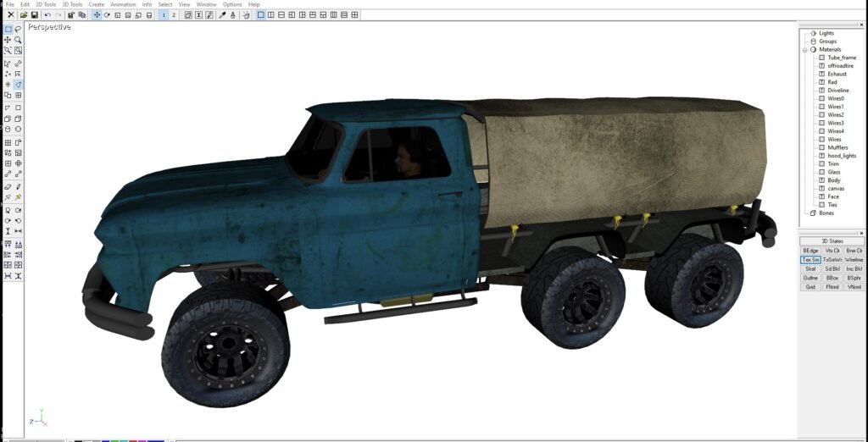Image resolution: width=868 pixels, height=442 pixels.
Task: Select the Move/pan cross-arrows tool in top toolbar
Action: 97,15
